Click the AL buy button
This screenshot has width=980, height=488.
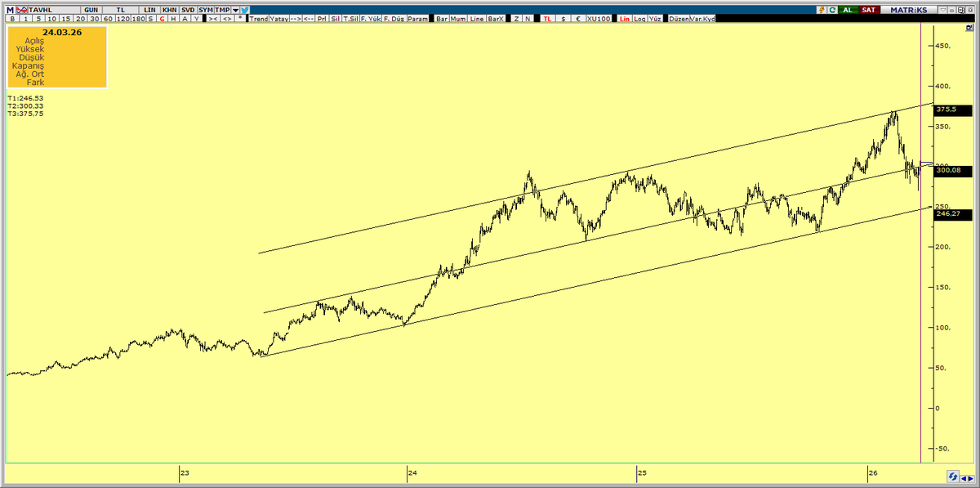[848, 10]
